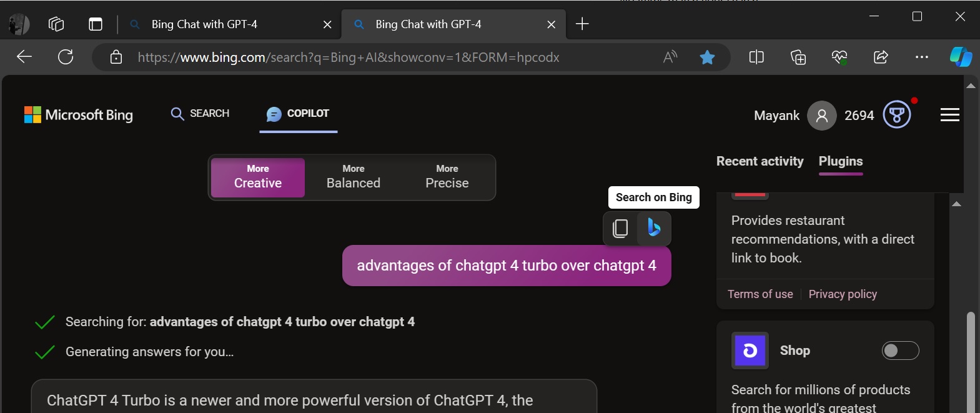Open the Plugins tab
This screenshot has height=413, width=980.
coord(841,161)
